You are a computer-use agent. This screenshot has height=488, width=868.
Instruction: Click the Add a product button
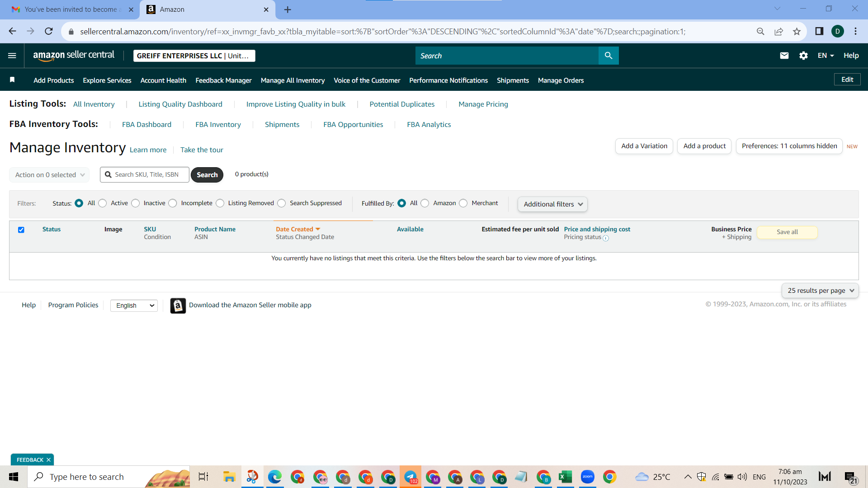(704, 146)
